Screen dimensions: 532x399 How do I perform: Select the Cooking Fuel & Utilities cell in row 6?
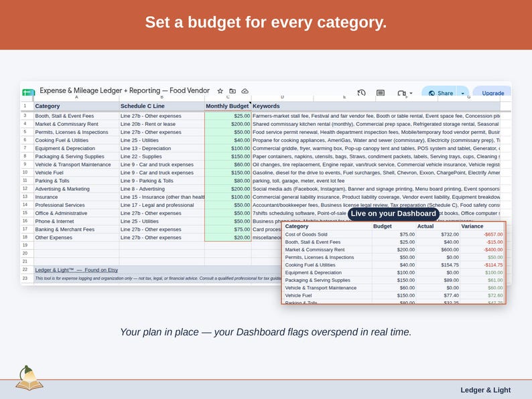pos(76,141)
